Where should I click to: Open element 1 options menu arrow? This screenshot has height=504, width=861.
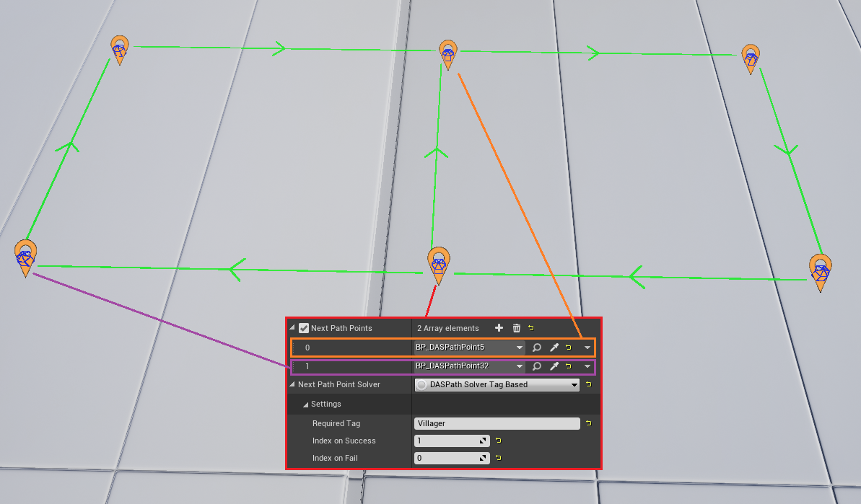click(587, 366)
